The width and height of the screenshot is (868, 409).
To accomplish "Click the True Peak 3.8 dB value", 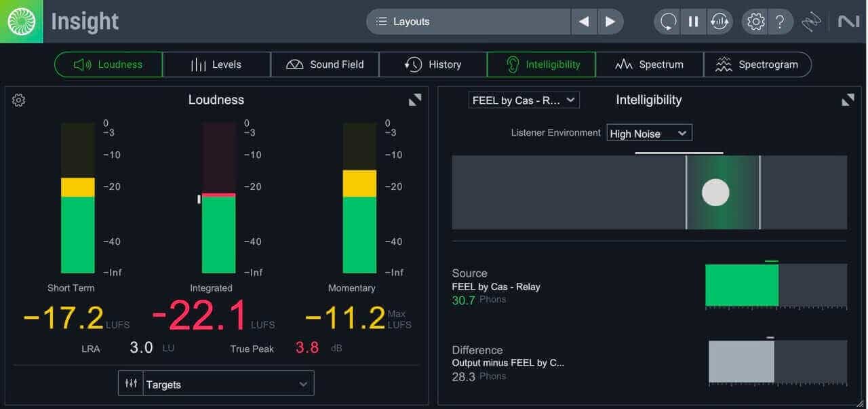I will [x=307, y=348].
